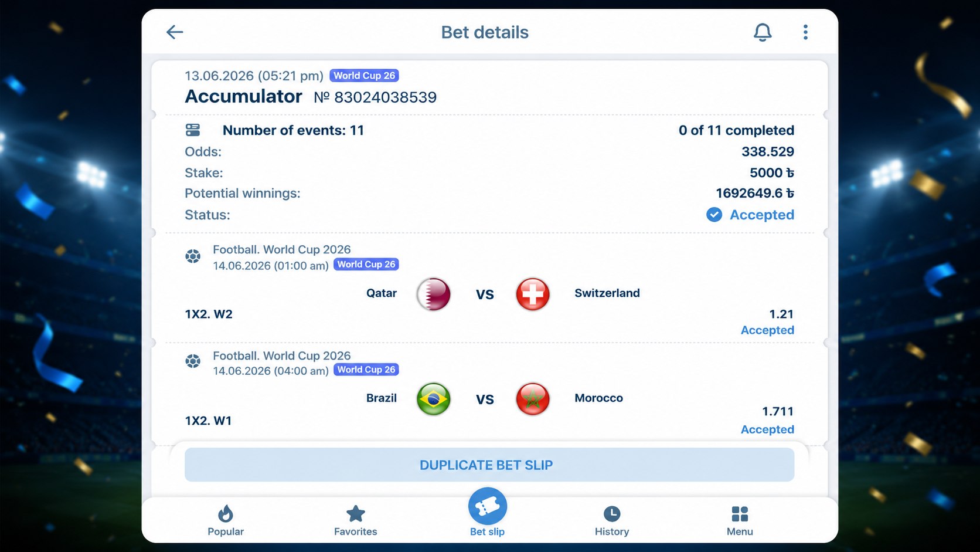Open notifications bell icon
The width and height of the screenshot is (980, 552).
pyautogui.click(x=763, y=32)
